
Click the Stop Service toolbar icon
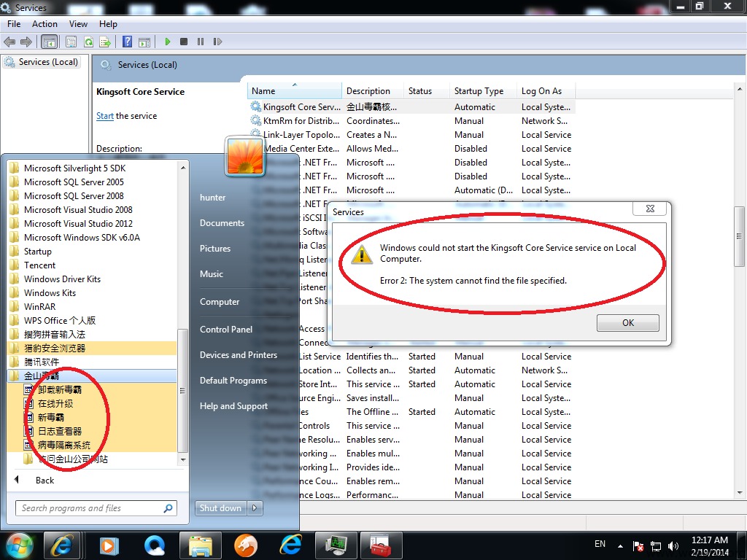[183, 42]
